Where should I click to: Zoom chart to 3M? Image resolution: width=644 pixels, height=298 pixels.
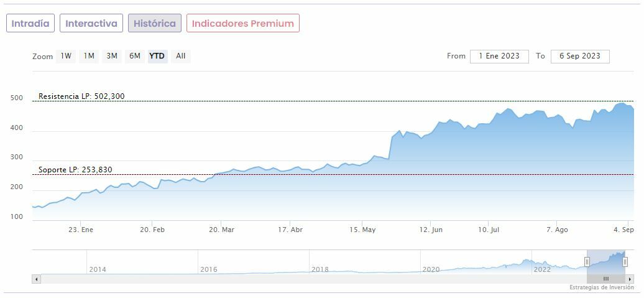pos(112,56)
